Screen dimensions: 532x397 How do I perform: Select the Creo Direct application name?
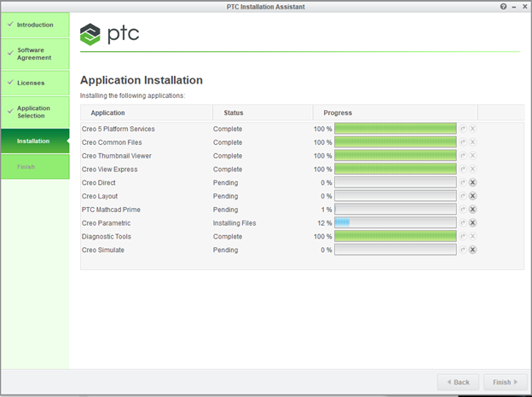tap(98, 182)
